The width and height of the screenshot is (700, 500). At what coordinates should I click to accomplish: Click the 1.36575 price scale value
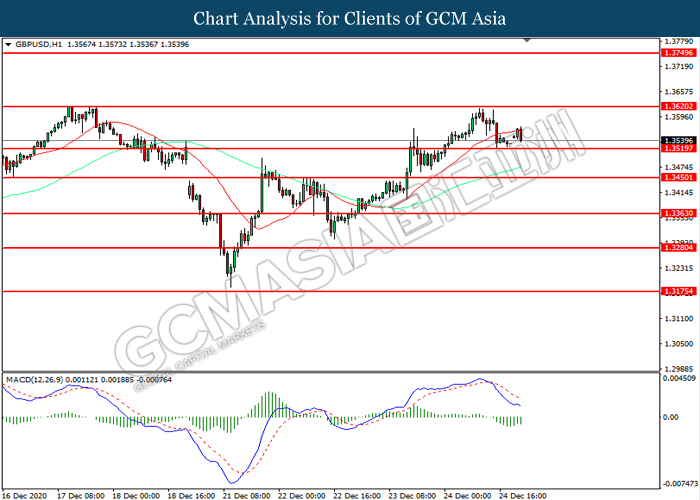tap(679, 92)
